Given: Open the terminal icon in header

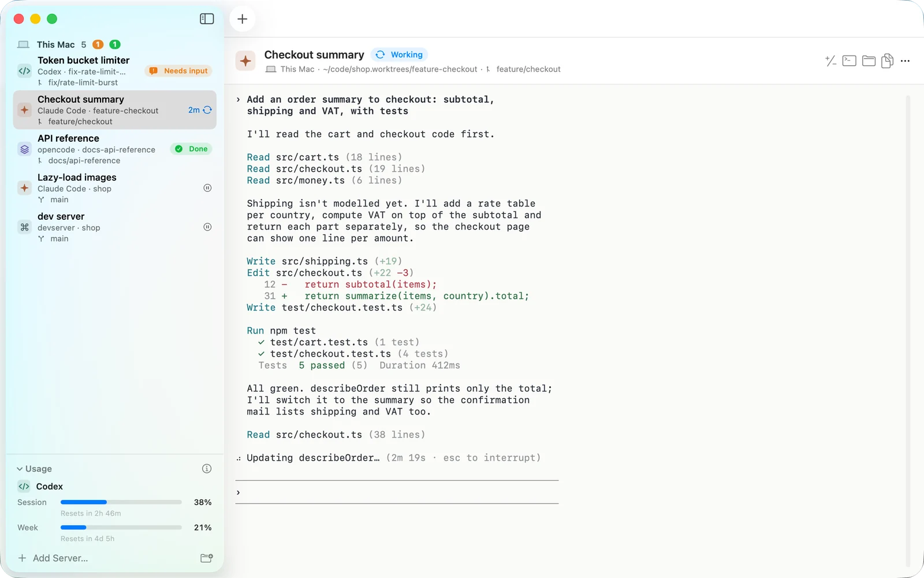Looking at the screenshot, I should (850, 61).
